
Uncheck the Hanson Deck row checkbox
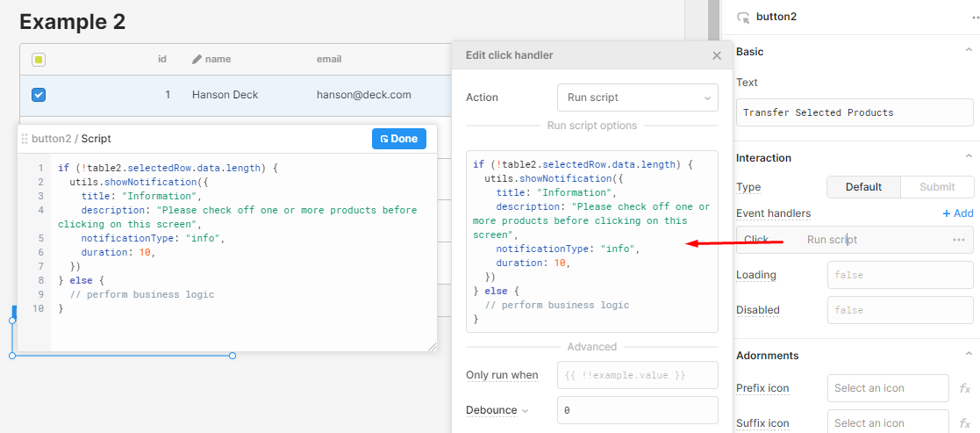(39, 95)
